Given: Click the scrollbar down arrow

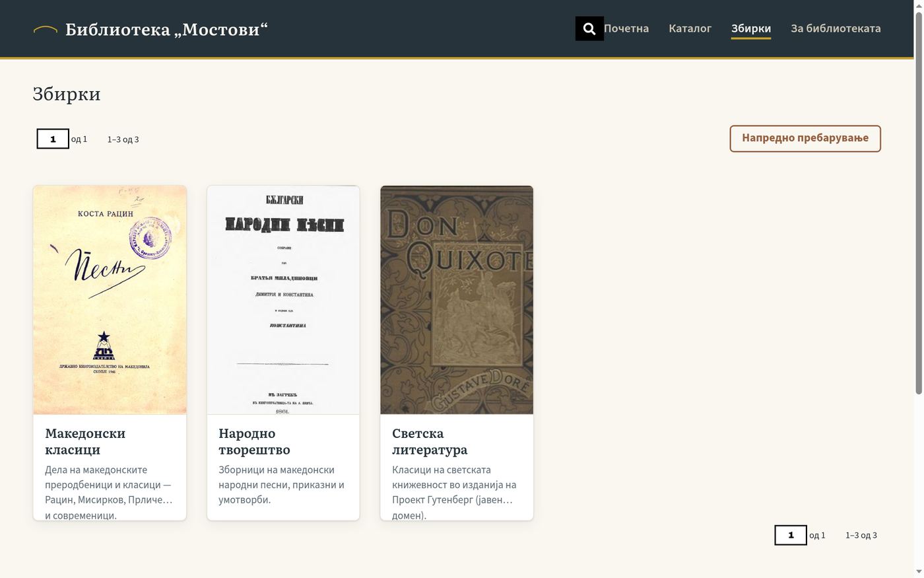Looking at the screenshot, I should [919, 572].
